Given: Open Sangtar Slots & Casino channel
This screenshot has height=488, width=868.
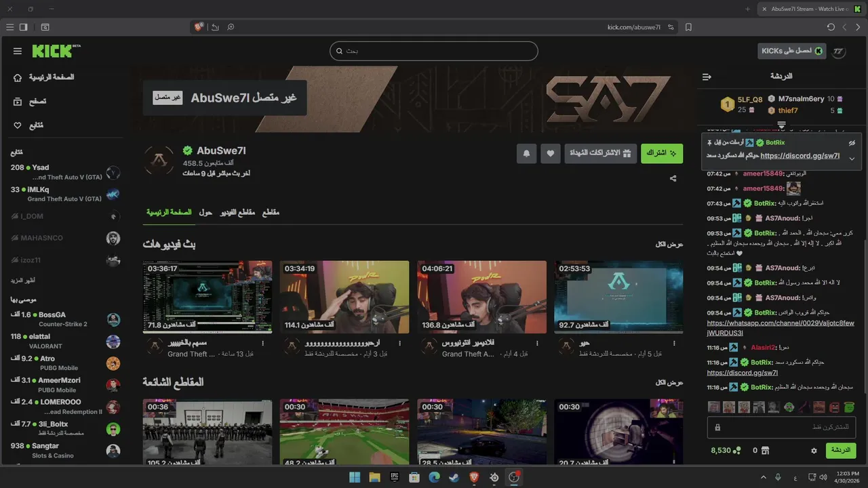Looking at the screenshot, I should (65, 451).
